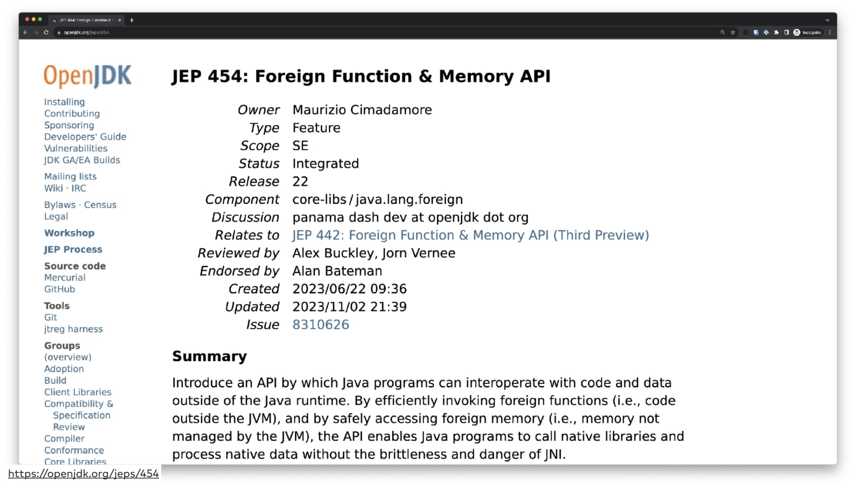The width and height of the screenshot is (868, 488).
Task: Click the browser forward arrow
Action: coord(36,33)
